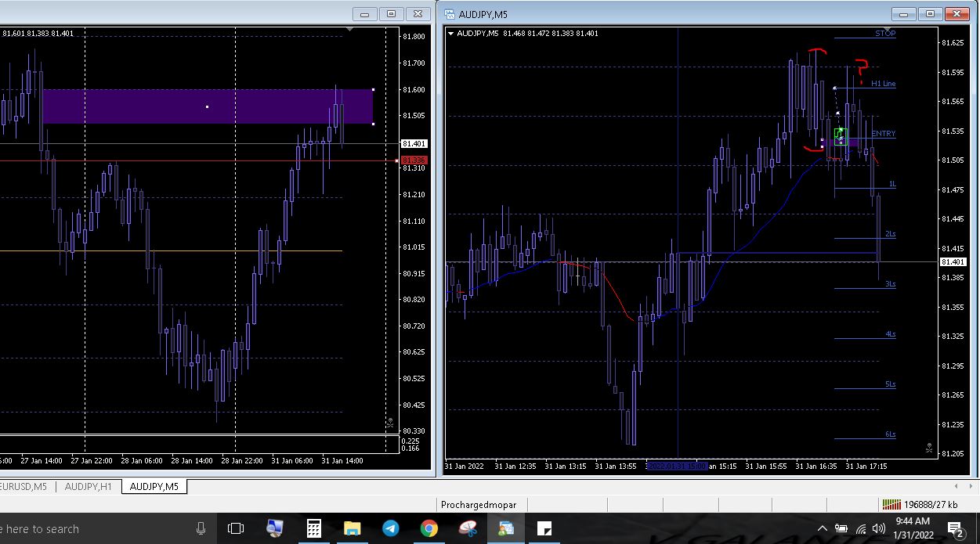
Task: Click the active MetaTrader taskbar icon
Action: pos(506,529)
